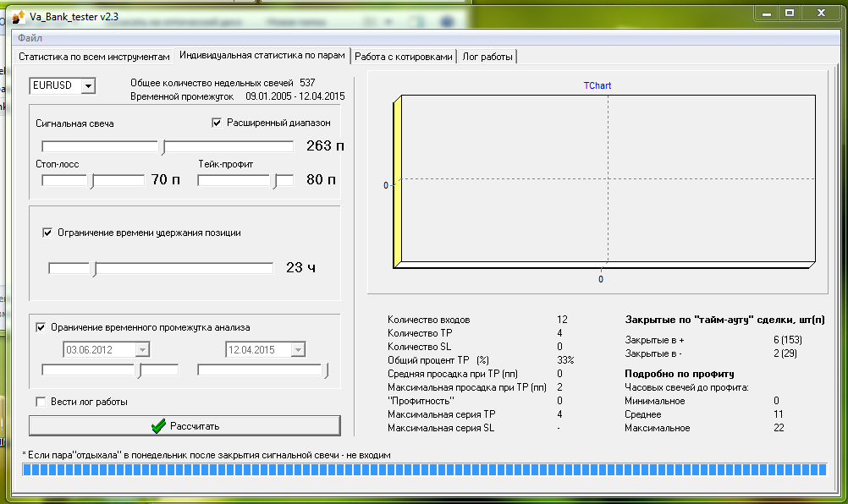
Task: Click the position holding time slider thumb
Action: (94, 269)
